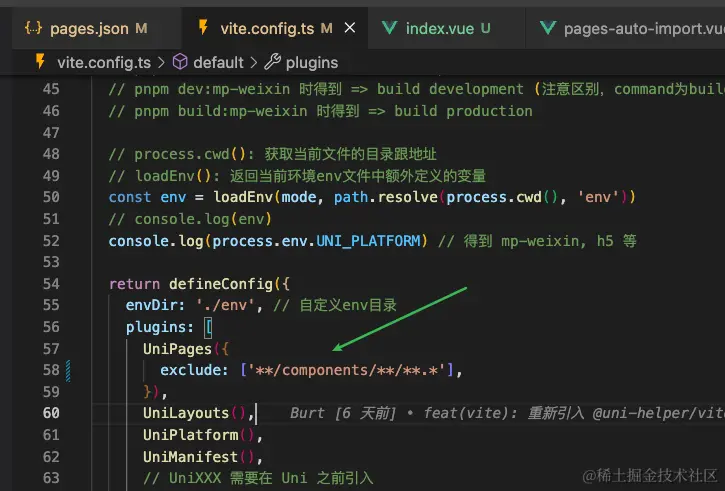Click the envDir property on line 55
The width and height of the screenshot is (725, 491).
pyautogui.click(x=151, y=305)
